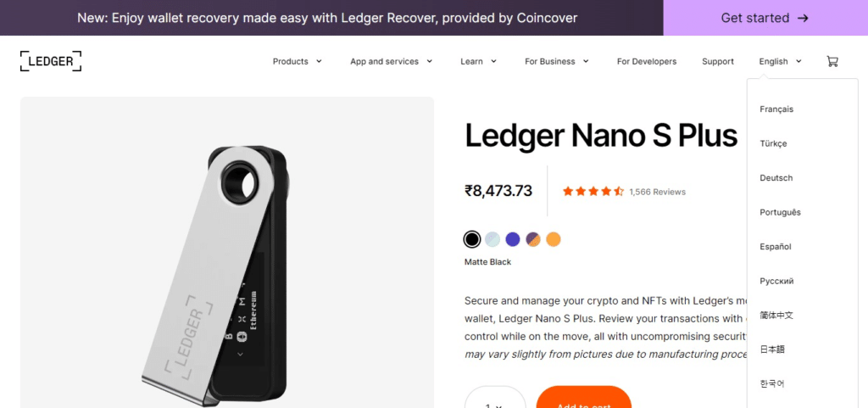
Task: Choose the solid orange color swatch
Action: coord(554,239)
